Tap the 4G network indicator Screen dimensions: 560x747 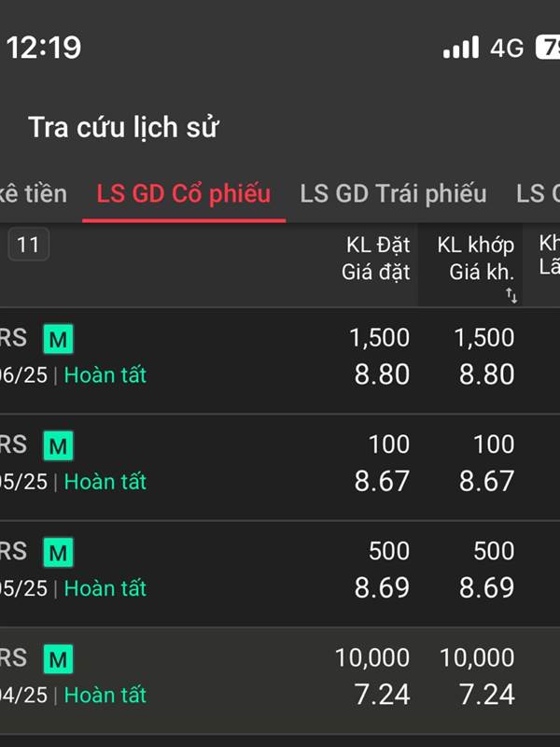coord(507,49)
